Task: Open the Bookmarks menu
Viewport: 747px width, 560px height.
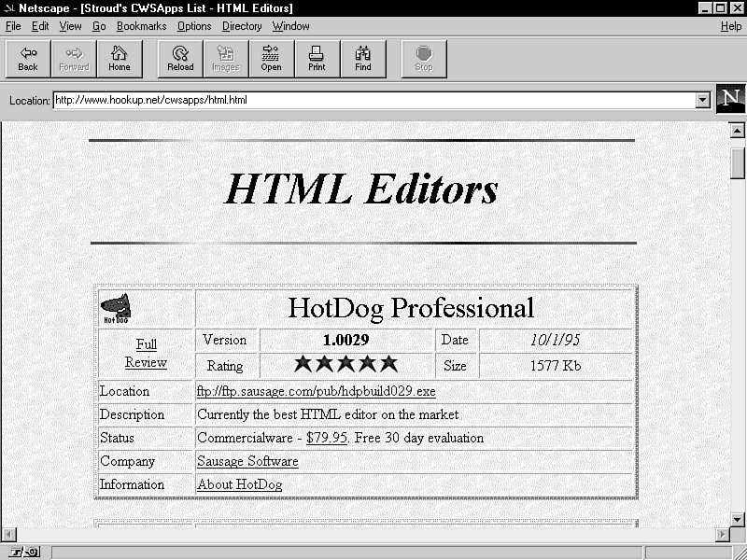Action: coord(142,26)
